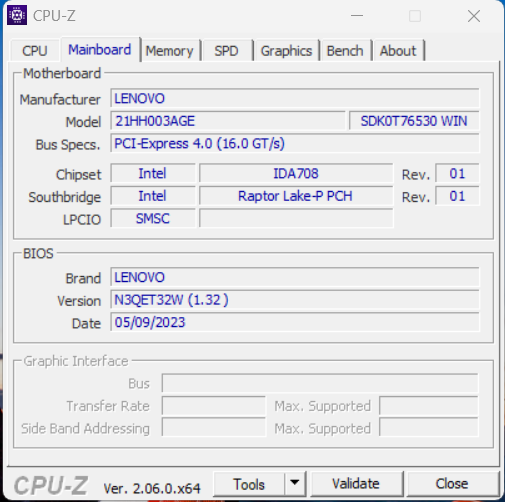
Task: Click the BIOS Date field 05/09/2023
Action: pos(295,322)
